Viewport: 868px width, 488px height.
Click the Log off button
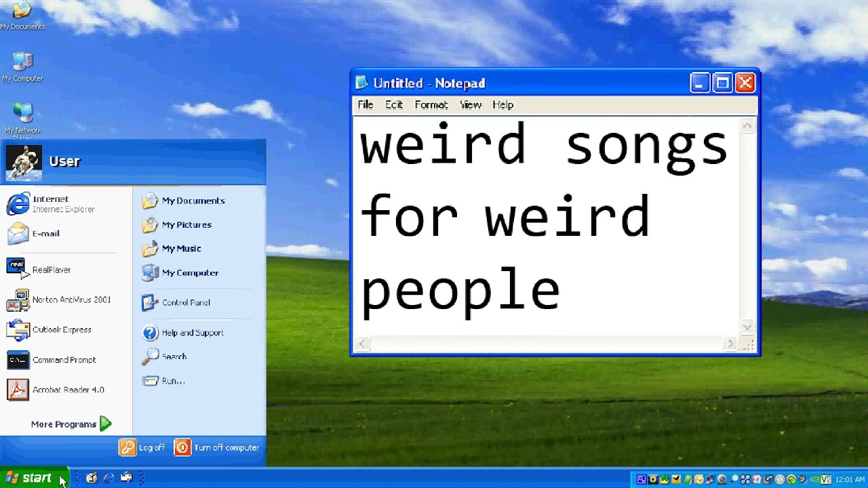click(x=142, y=447)
